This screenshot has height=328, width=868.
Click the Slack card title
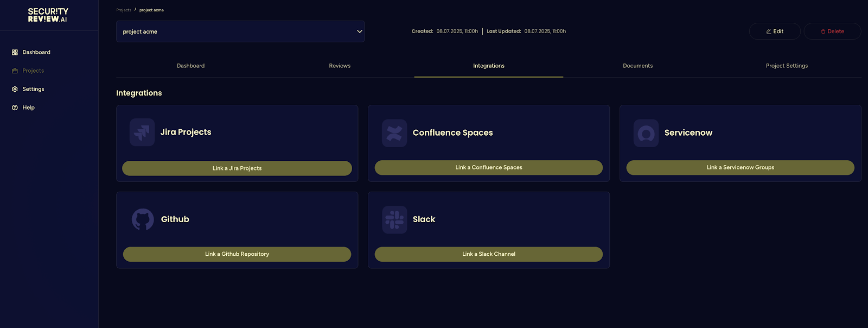(424, 219)
